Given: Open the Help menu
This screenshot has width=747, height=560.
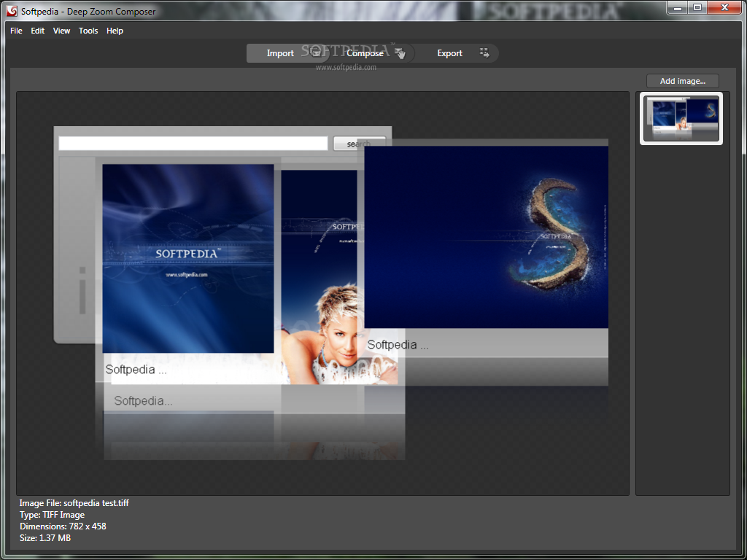Looking at the screenshot, I should click(115, 31).
